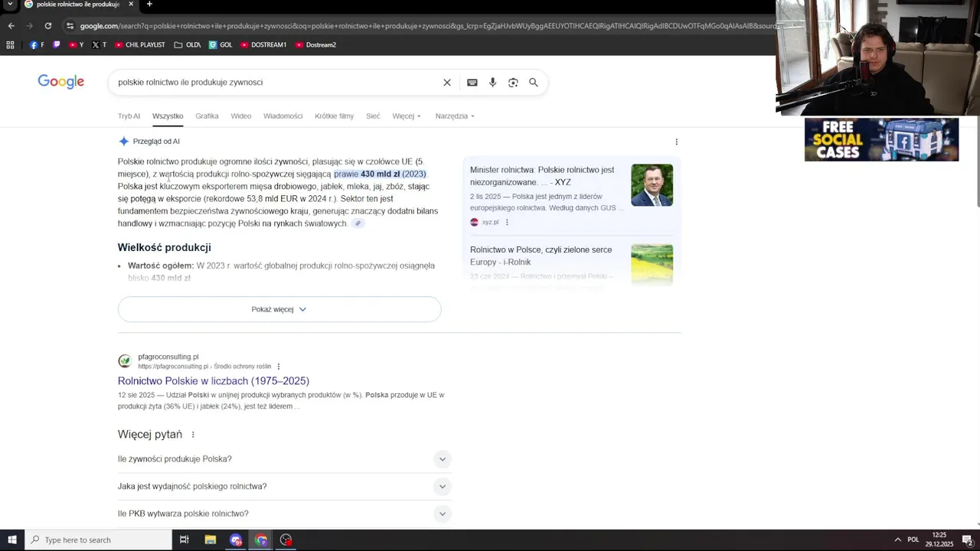Image resolution: width=980 pixels, height=551 pixels.
Task: Open the YouTube 'Y' bookmark
Action: [76, 44]
